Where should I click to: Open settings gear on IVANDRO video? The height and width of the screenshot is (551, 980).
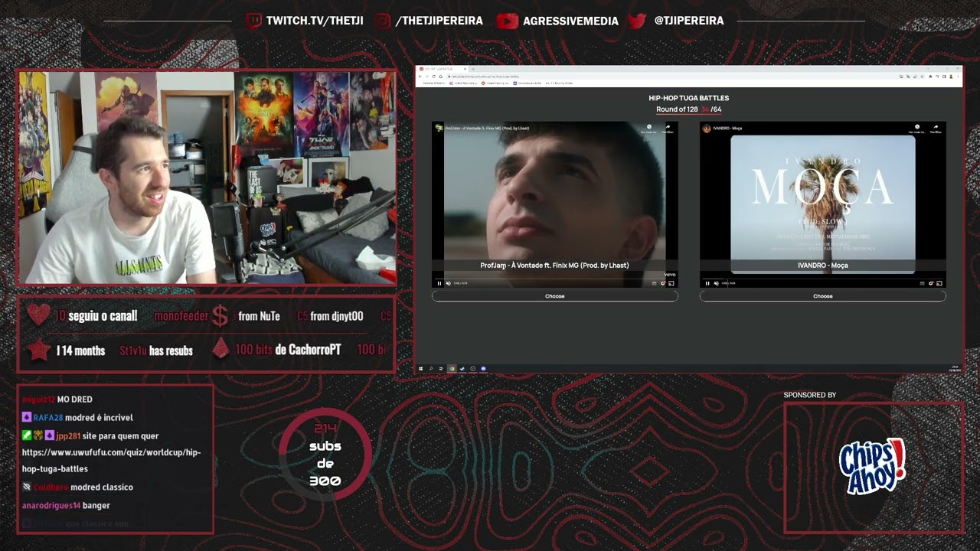[931, 283]
